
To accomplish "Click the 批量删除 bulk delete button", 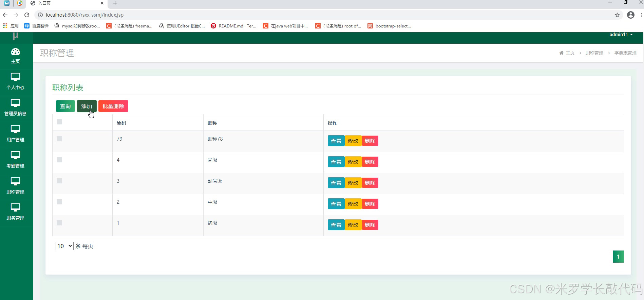I will click(113, 106).
